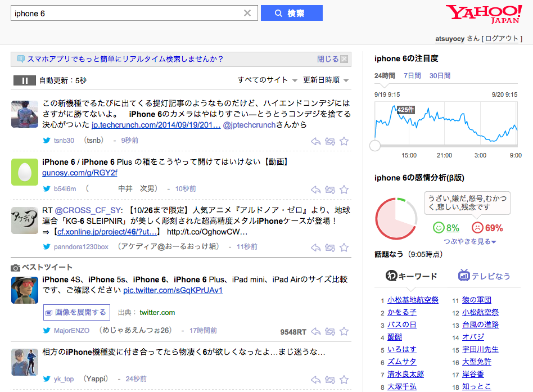Image resolution: width=533 pixels, height=392 pixels.
Task: Open panndora1230box's profile link
Action: coord(81,247)
